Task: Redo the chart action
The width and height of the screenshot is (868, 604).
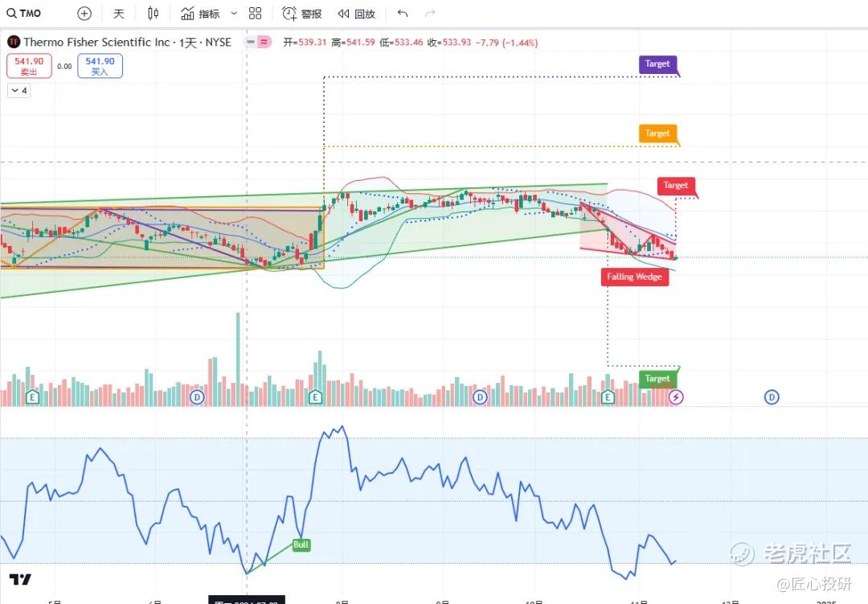Action: 430,14
